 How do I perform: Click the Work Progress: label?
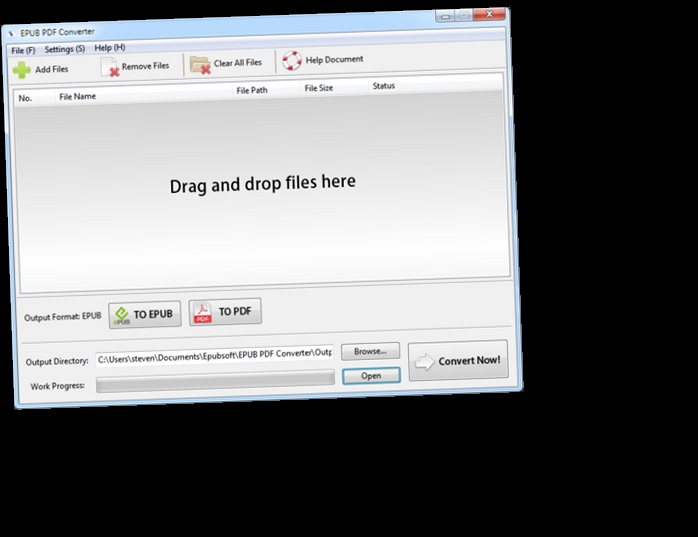pos(57,386)
